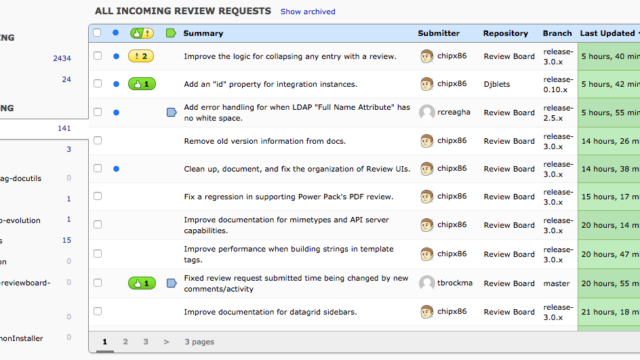This screenshot has width=640, height=360.
Task: Click the green bugs tag column header icon
Action: click(171, 33)
